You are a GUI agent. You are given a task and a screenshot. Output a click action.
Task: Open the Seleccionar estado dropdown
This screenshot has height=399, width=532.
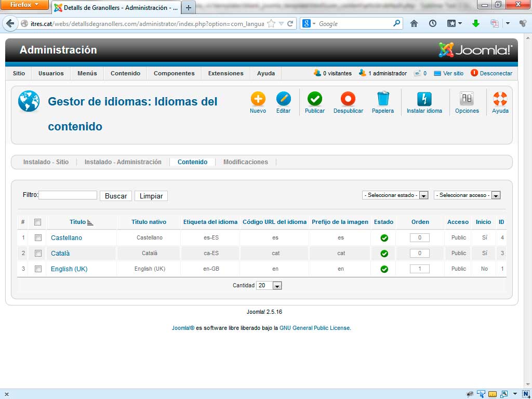click(395, 195)
